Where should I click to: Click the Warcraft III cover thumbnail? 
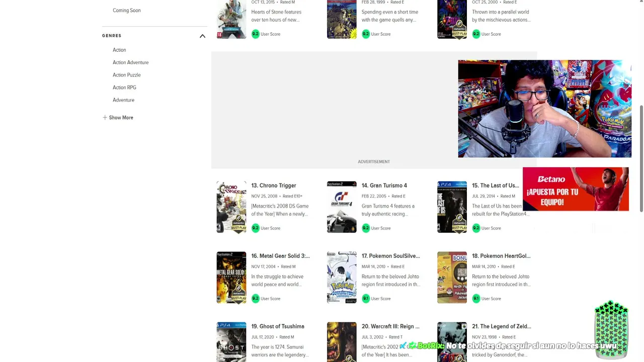coord(342,342)
